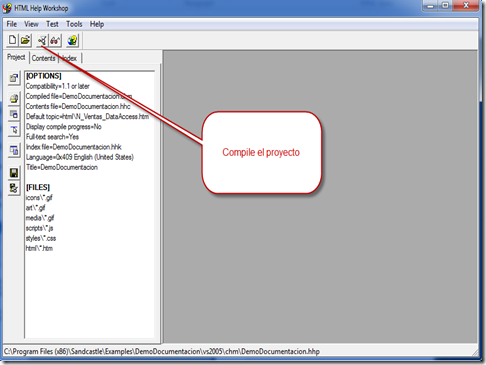Select the html\*.htm file entry
The image size is (486, 365).
click(x=39, y=248)
